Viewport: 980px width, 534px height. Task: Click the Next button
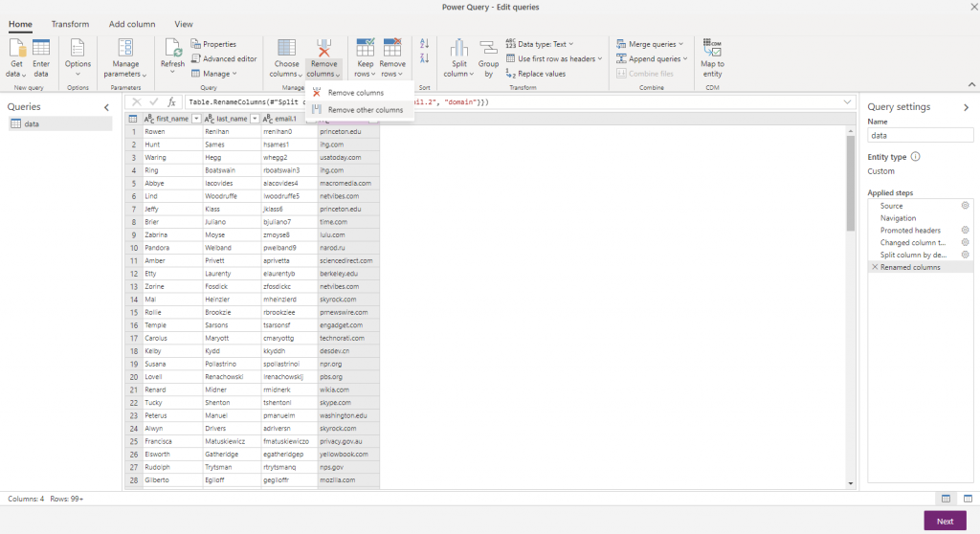[x=945, y=521]
